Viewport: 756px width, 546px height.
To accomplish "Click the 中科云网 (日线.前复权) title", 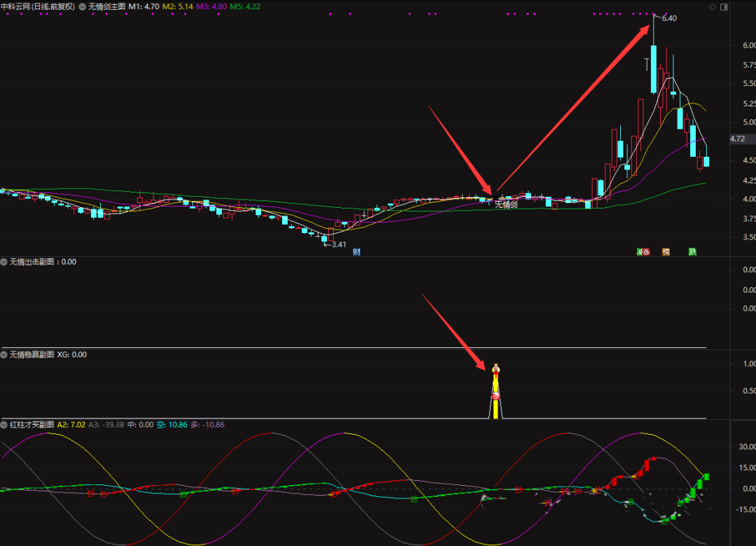I will coord(38,6).
